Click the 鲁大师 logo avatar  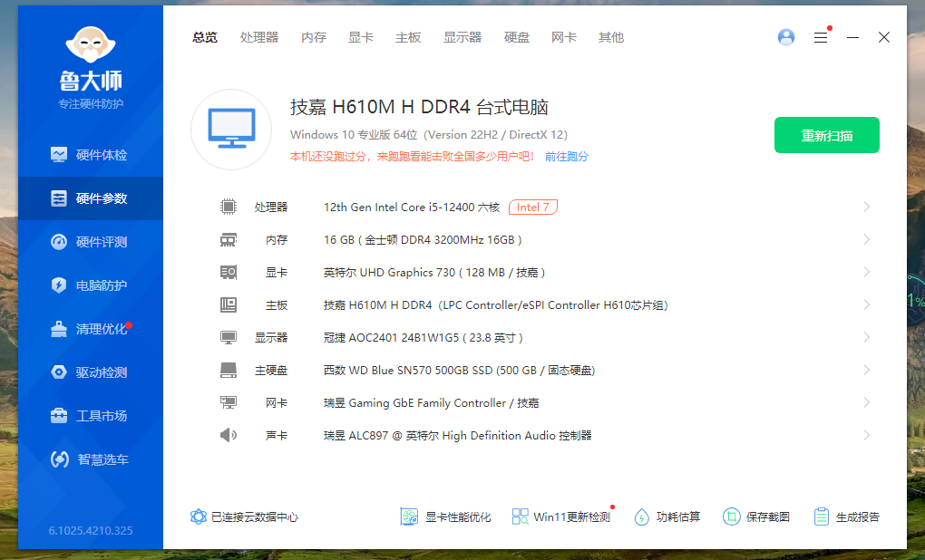click(91, 44)
